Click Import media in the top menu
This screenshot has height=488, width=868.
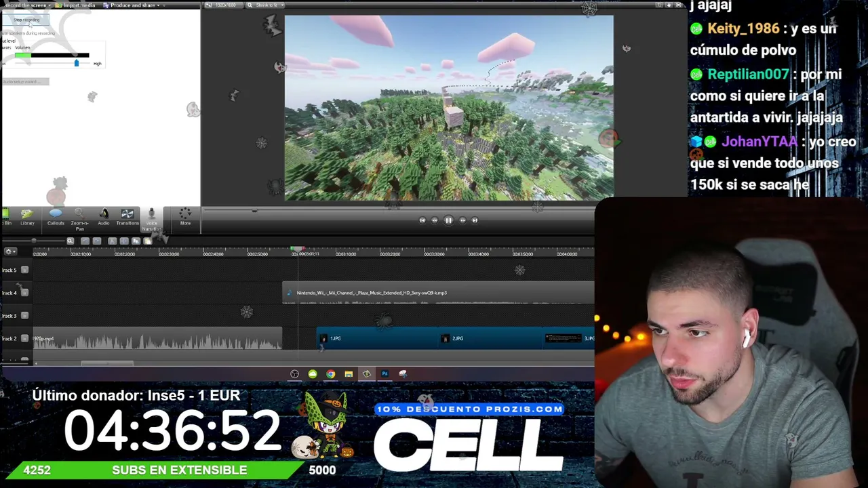pyautogui.click(x=77, y=5)
